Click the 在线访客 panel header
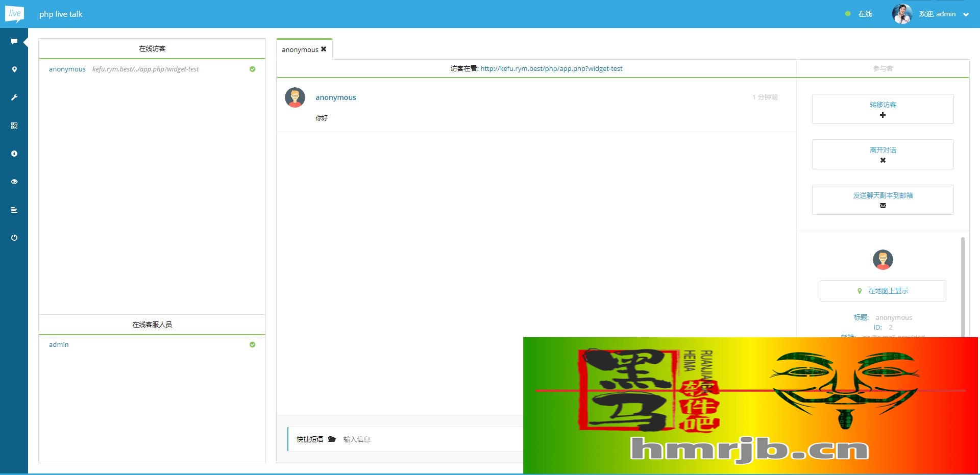 pyautogui.click(x=152, y=48)
